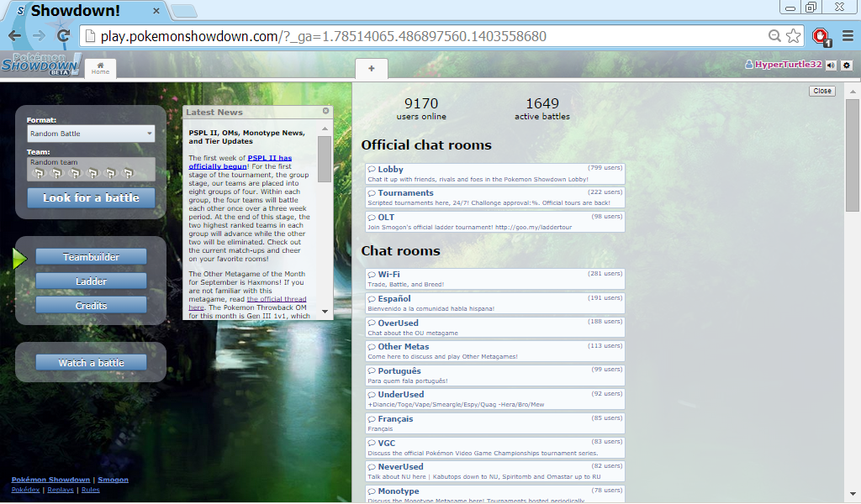Join the Wi-Fi chat room

click(x=495, y=279)
